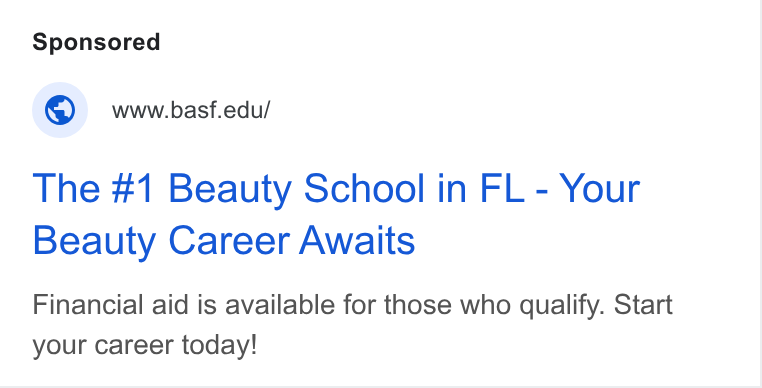Click the word 'Awaits' in the headline
Viewport: 762px width, 388px height.
coord(357,241)
